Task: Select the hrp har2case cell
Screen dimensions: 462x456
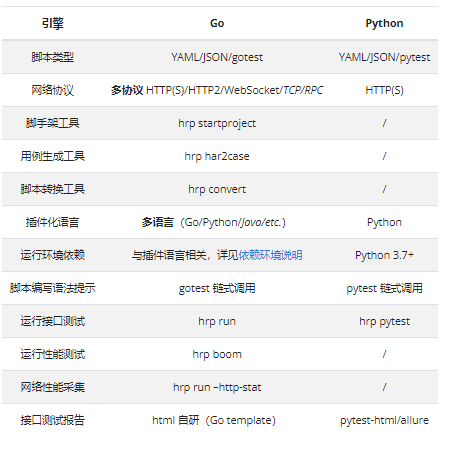Action: pos(217,156)
